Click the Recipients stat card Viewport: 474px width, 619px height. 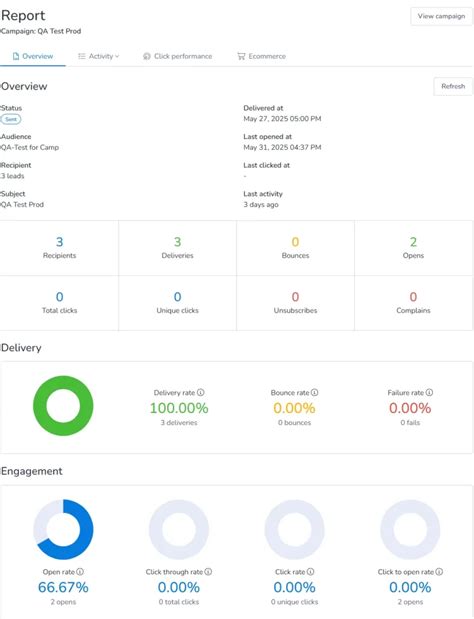coord(59,248)
